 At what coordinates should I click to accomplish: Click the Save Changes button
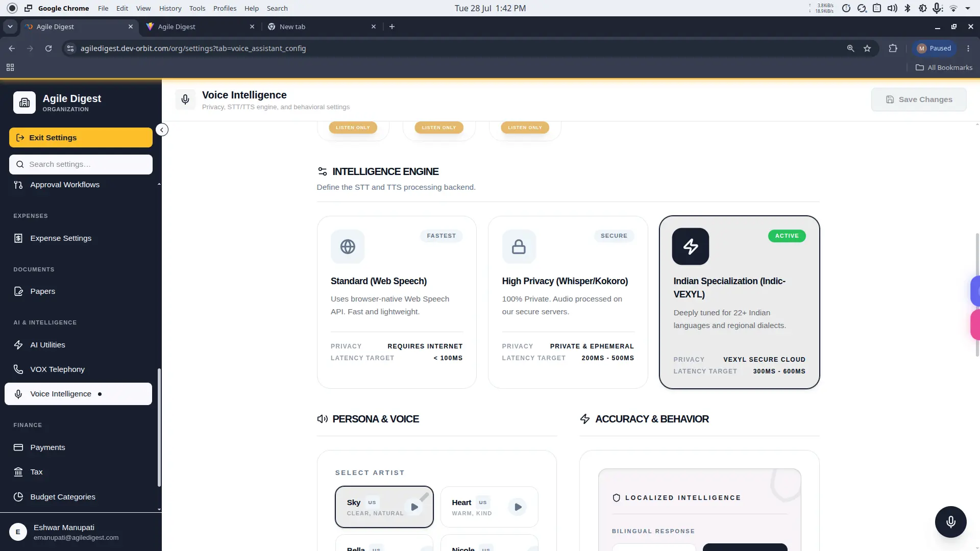(919, 99)
